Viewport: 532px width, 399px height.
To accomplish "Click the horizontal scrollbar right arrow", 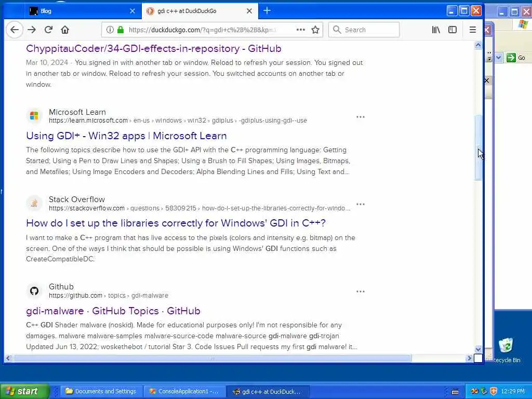I will (x=470, y=358).
